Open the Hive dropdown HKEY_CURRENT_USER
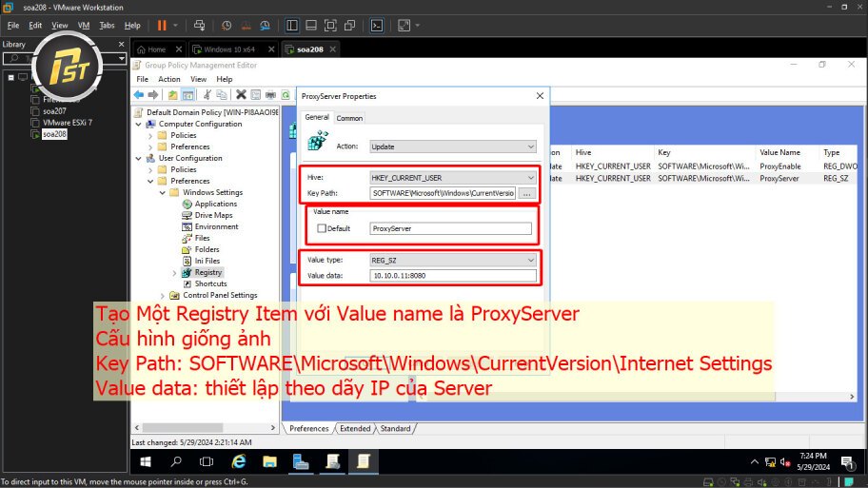 click(x=453, y=178)
